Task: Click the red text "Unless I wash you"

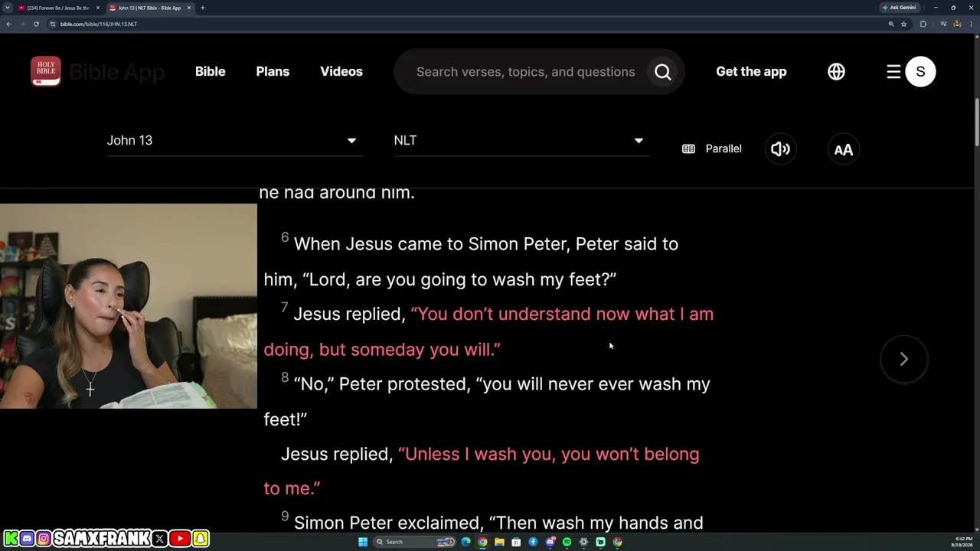Action: tap(478, 454)
